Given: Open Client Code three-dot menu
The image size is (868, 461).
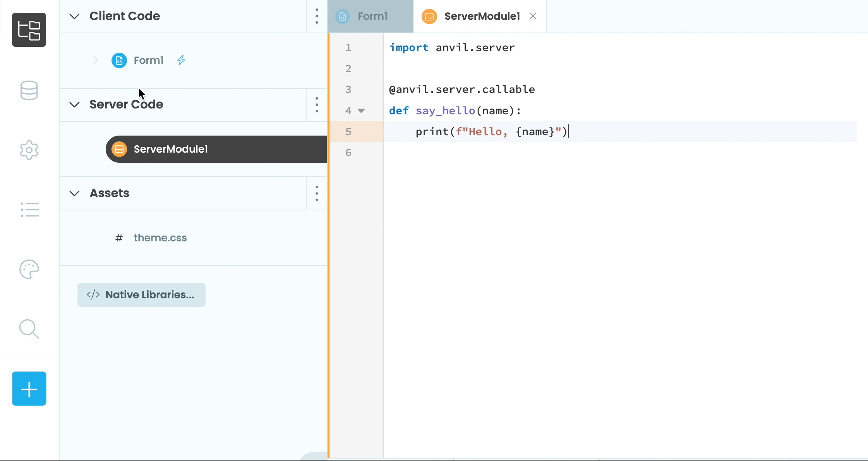Looking at the screenshot, I should tap(317, 16).
